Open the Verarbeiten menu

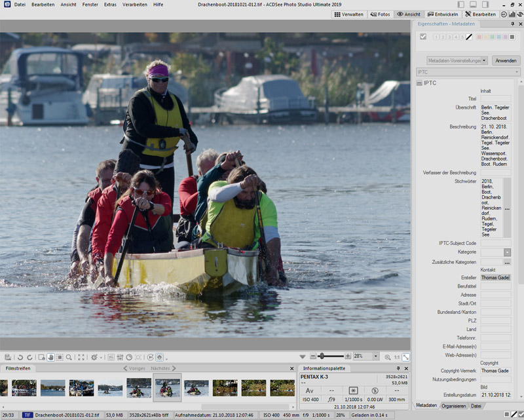click(134, 4)
